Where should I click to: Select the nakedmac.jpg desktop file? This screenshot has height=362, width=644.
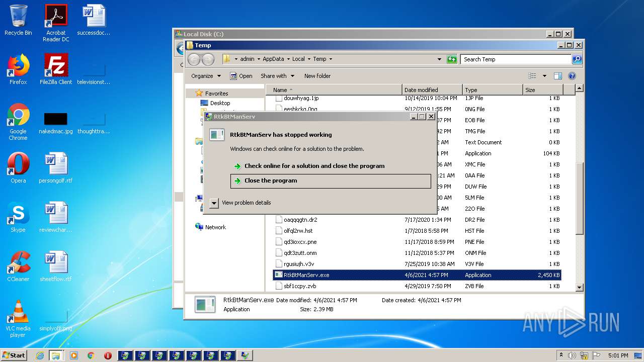tap(56, 122)
